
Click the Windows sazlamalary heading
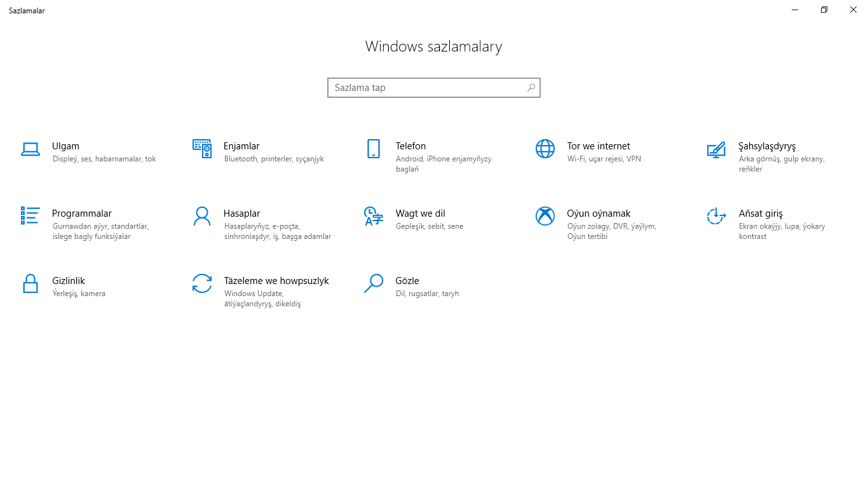pos(434,46)
